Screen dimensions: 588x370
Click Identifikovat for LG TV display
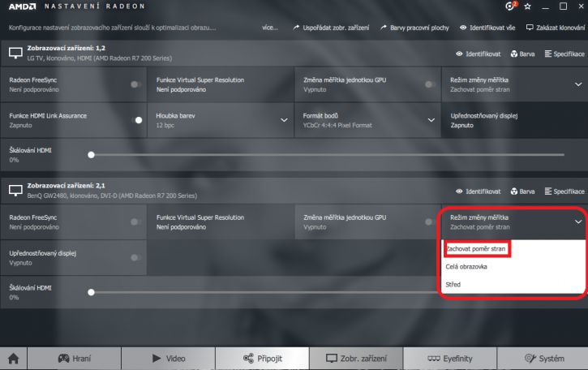point(479,54)
